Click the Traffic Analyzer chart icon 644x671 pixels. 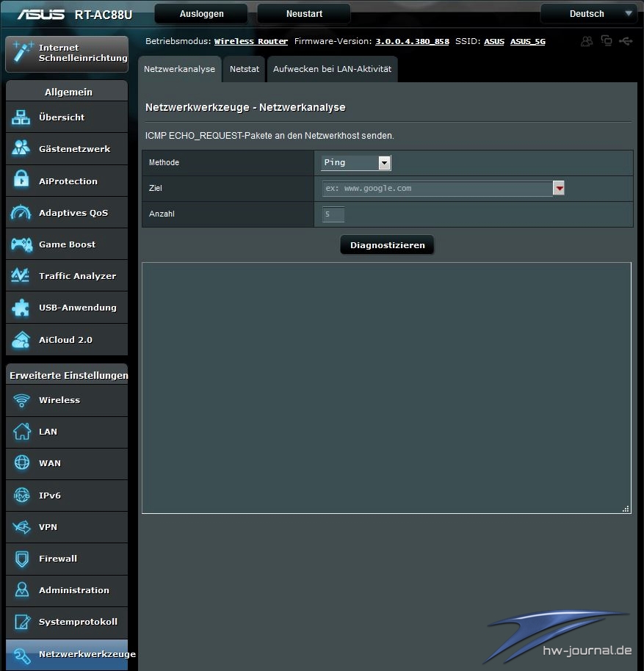tap(21, 275)
